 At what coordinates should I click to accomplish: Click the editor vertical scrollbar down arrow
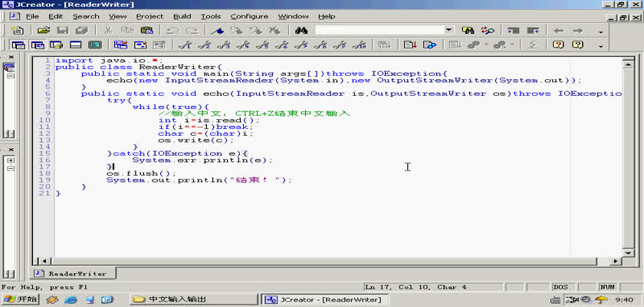pos(628,253)
